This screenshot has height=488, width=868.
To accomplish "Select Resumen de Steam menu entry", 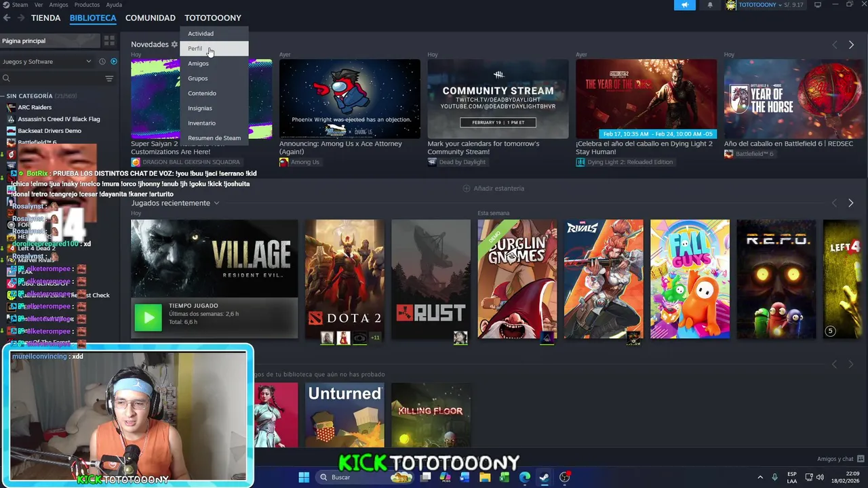I will point(214,138).
